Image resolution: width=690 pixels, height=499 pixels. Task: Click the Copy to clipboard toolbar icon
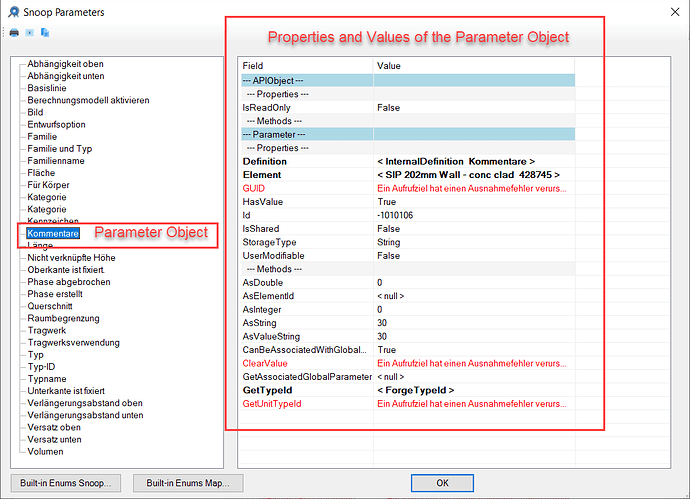coord(44,33)
